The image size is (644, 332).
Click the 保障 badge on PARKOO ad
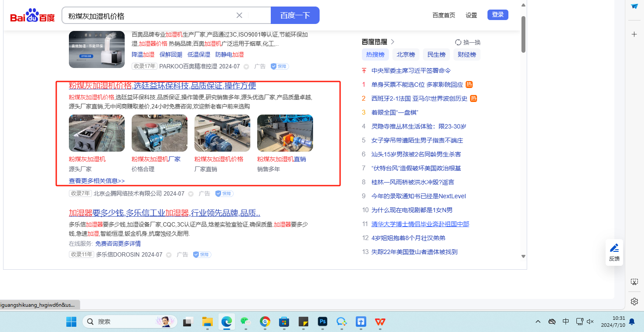[279, 66]
